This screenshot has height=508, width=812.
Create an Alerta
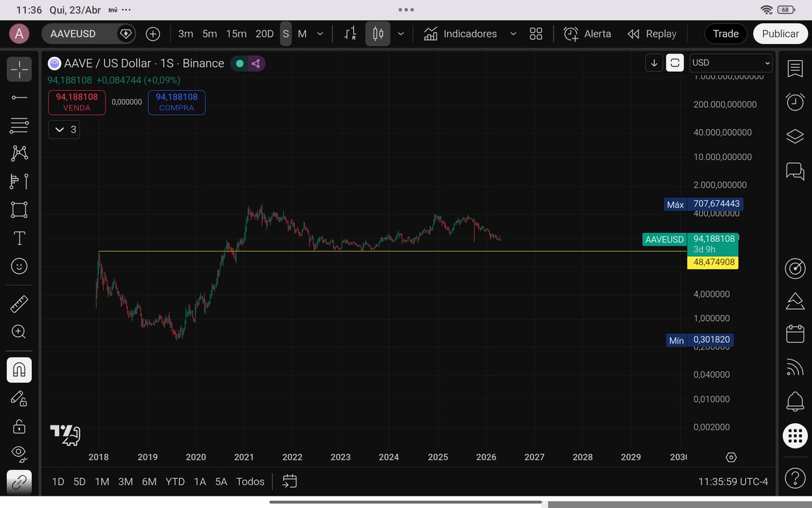pos(587,33)
